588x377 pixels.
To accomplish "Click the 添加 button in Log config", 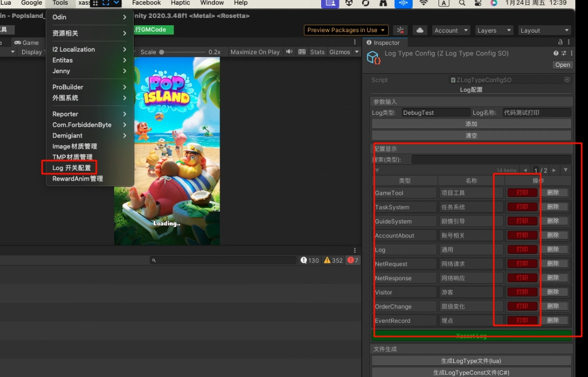I will pyautogui.click(x=471, y=124).
